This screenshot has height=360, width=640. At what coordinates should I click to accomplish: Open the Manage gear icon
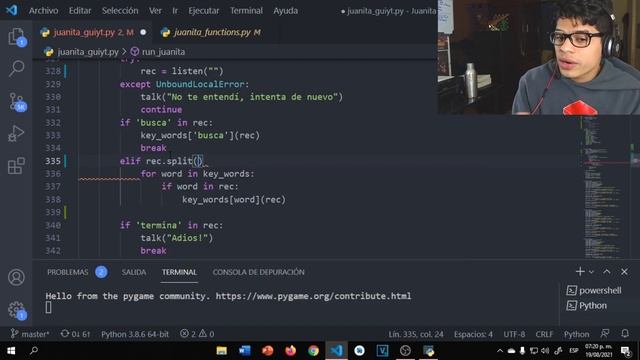16,310
